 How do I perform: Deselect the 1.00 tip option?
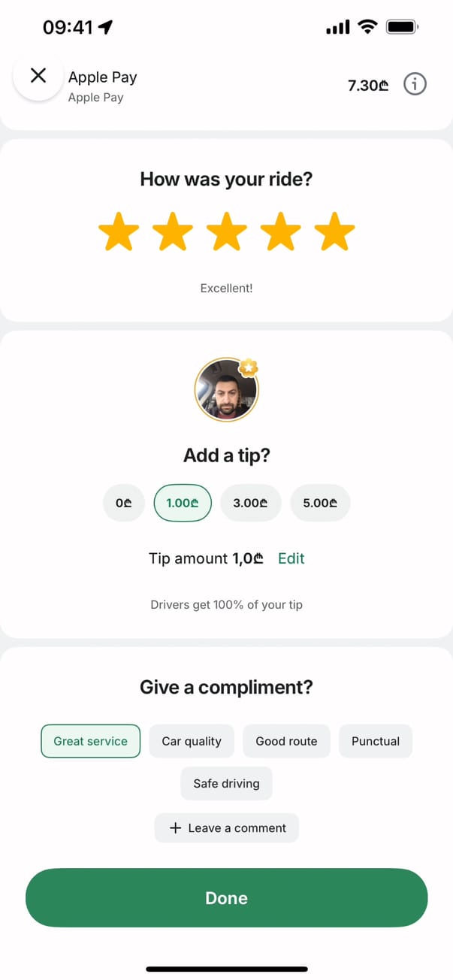point(183,503)
